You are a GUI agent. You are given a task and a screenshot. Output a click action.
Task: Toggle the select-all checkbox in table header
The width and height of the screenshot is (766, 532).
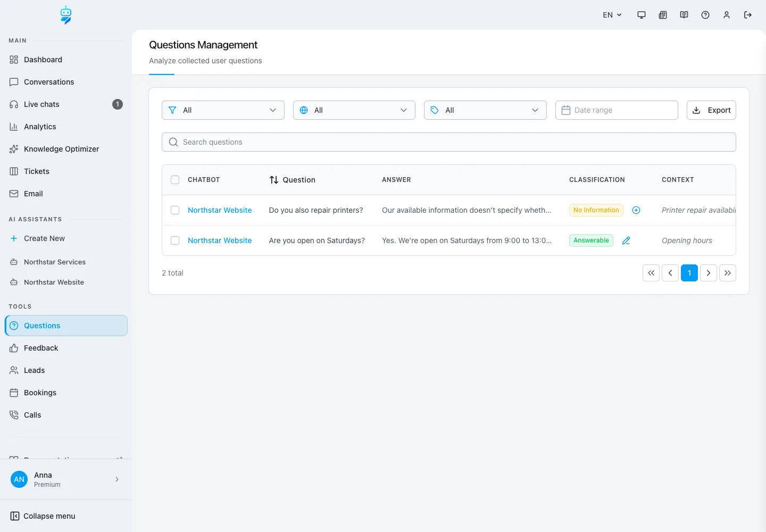[175, 180]
